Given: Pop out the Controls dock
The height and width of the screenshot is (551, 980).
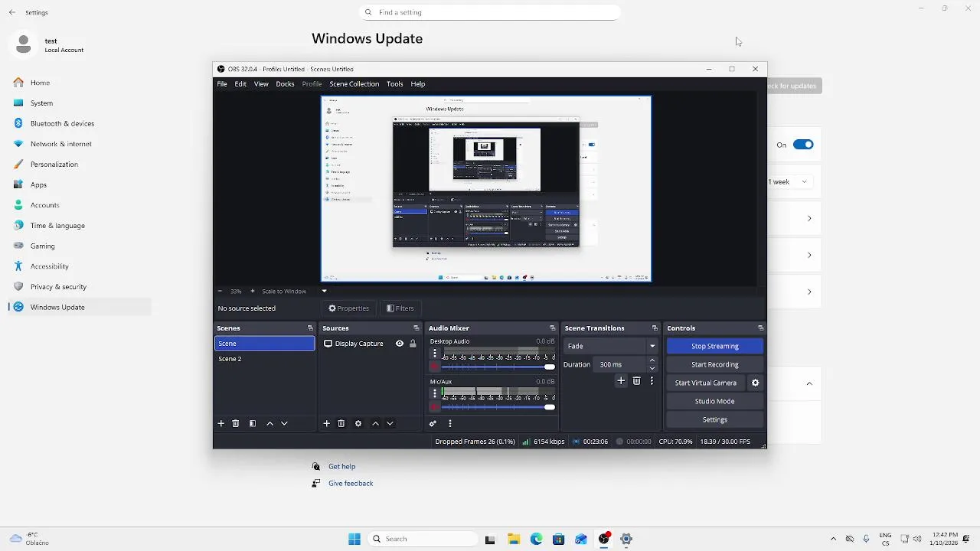Looking at the screenshot, I should 760,328.
